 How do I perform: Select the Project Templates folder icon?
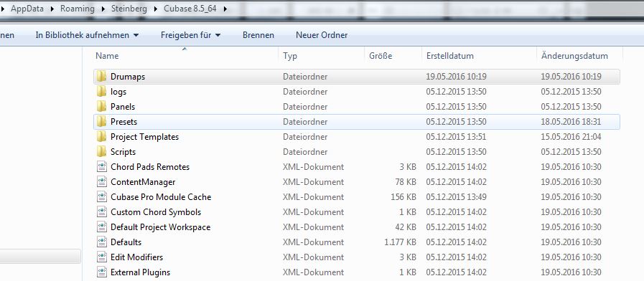(101, 137)
